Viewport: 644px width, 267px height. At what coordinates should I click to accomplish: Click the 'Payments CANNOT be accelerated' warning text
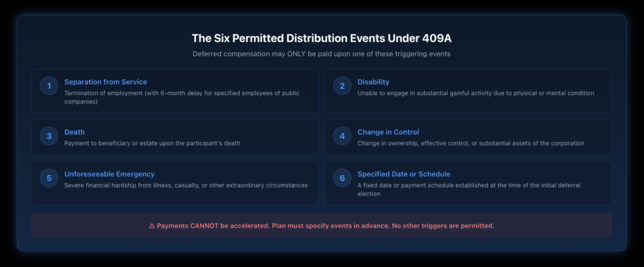coord(325,226)
